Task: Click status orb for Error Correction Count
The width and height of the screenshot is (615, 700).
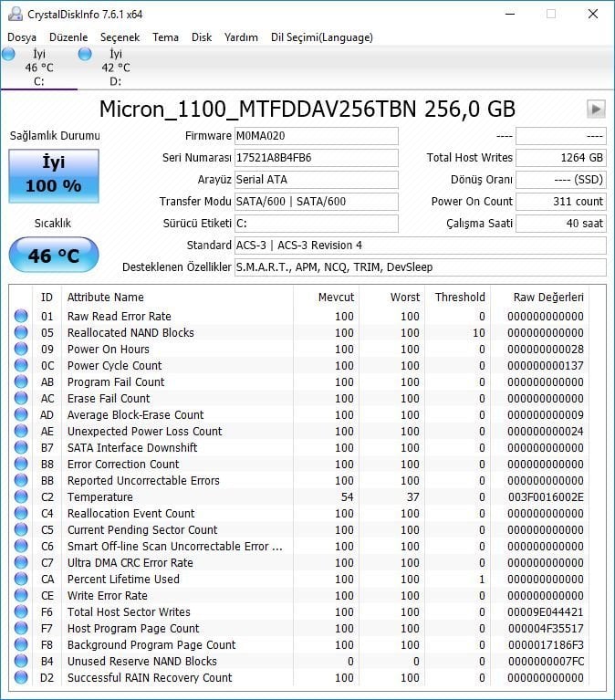Action: pyautogui.click(x=21, y=464)
